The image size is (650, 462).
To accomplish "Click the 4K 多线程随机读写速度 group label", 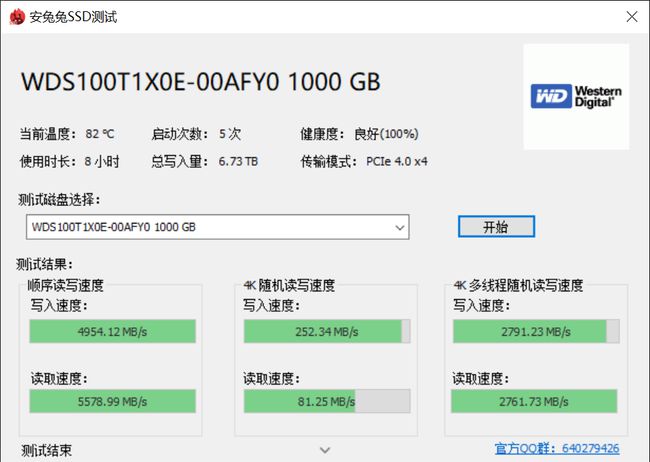I will point(518,285).
